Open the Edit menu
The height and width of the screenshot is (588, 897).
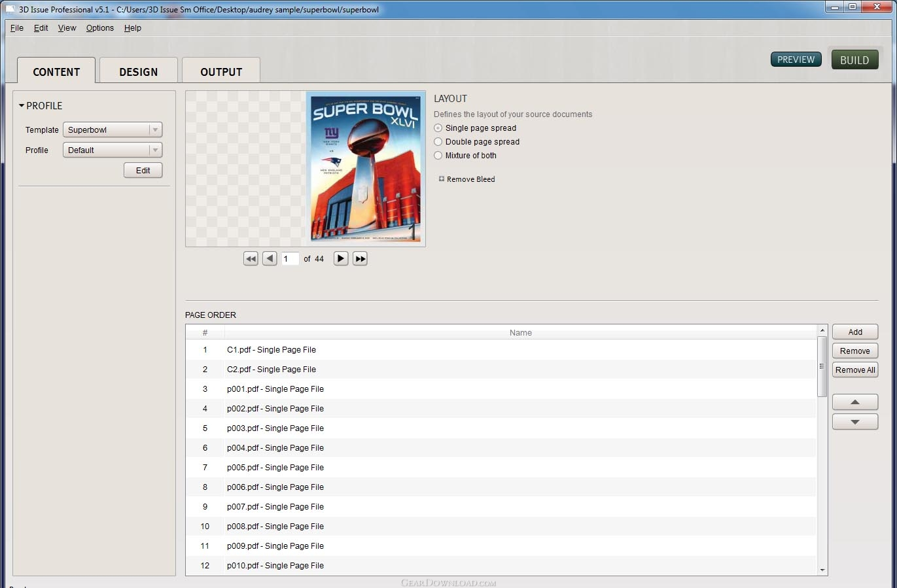click(41, 28)
